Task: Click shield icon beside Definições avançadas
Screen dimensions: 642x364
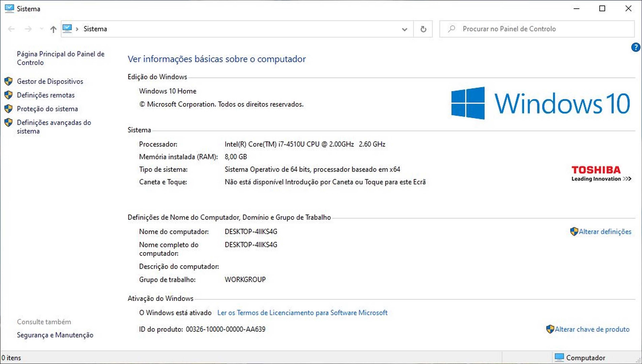Action: coord(8,123)
